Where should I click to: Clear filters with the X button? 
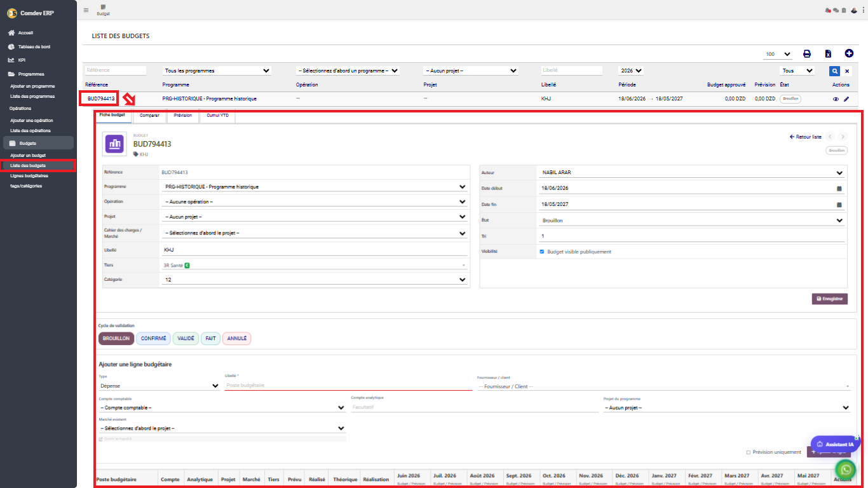847,71
